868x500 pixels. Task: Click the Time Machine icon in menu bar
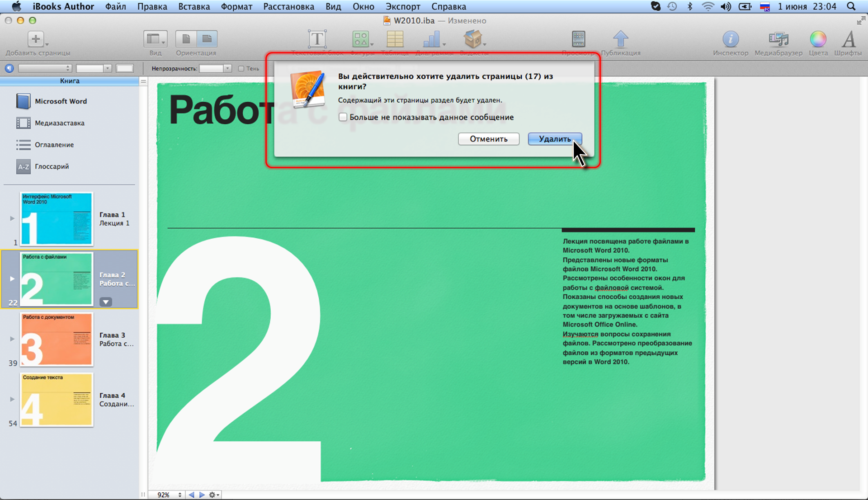click(672, 6)
